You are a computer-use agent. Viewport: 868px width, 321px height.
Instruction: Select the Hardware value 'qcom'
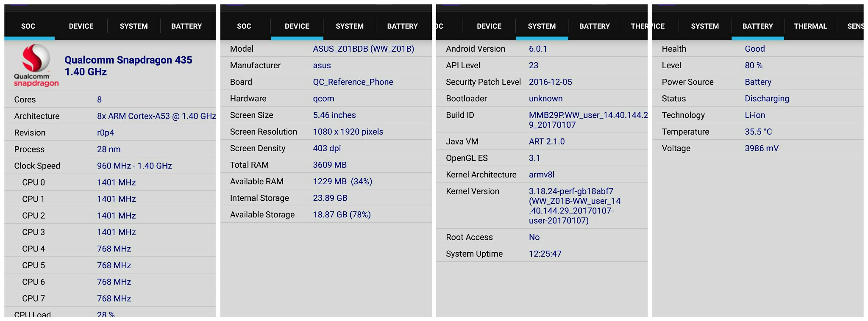(x=323, y=98)
